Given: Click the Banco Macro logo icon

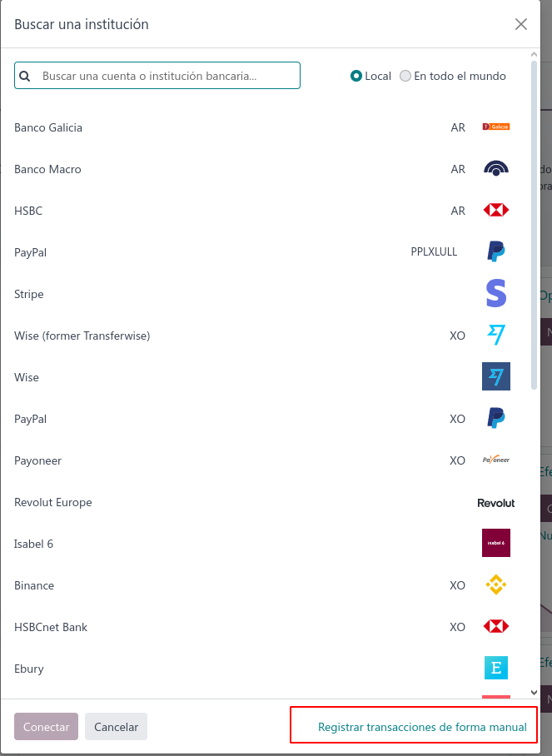Looking at the screenshot, I should point(495,169).
